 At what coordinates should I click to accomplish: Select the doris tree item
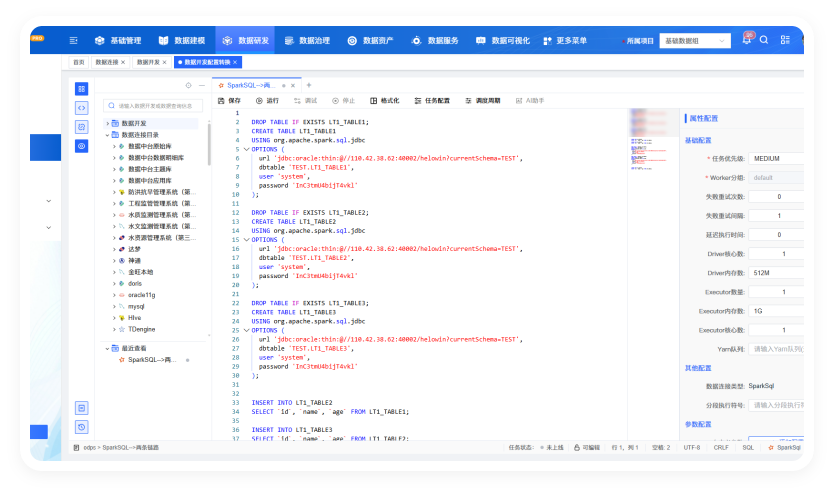pos(135,284)
